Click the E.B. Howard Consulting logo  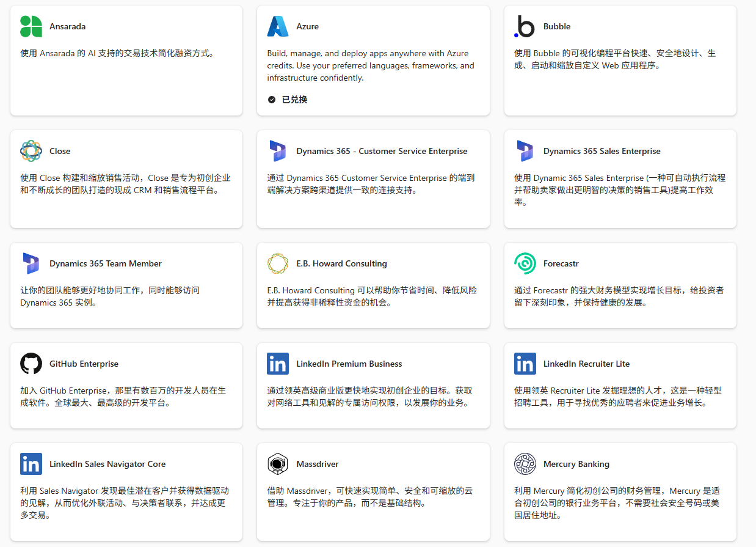278,263
